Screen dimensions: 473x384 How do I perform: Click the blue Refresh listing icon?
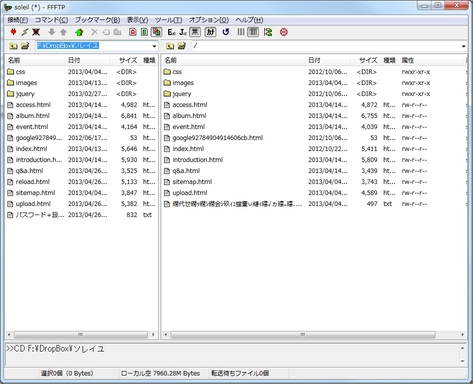[x=226, y=32]
